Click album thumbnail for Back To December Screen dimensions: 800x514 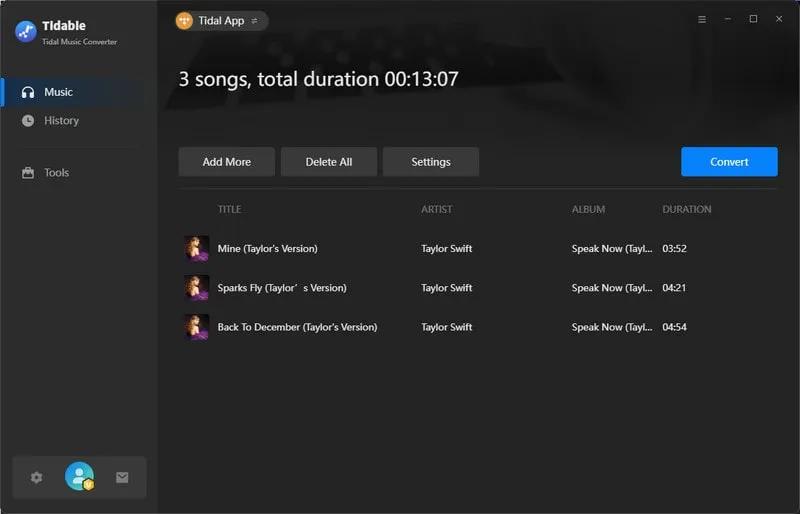(196, 327)
